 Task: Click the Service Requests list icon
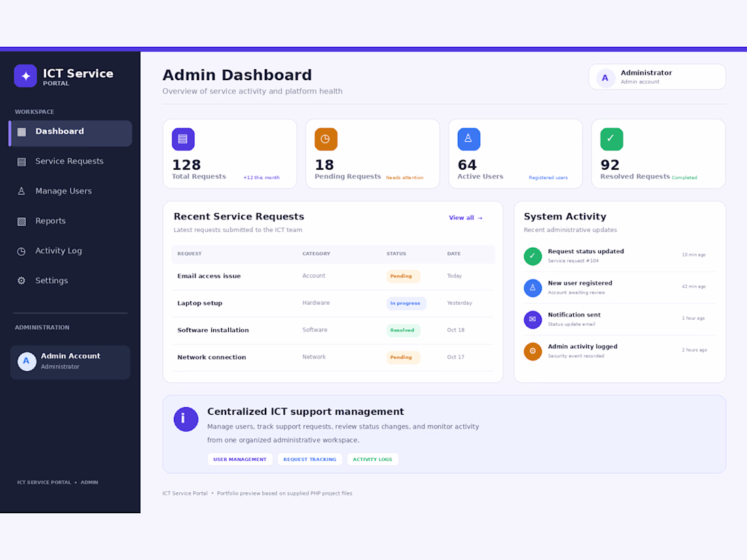(22, 162)
